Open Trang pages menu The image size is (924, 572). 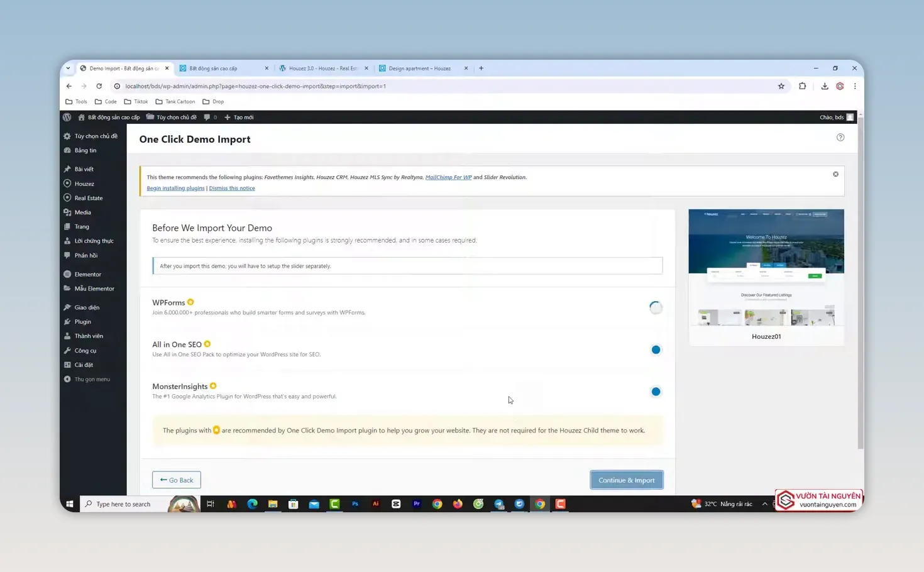tap(93, 227)
